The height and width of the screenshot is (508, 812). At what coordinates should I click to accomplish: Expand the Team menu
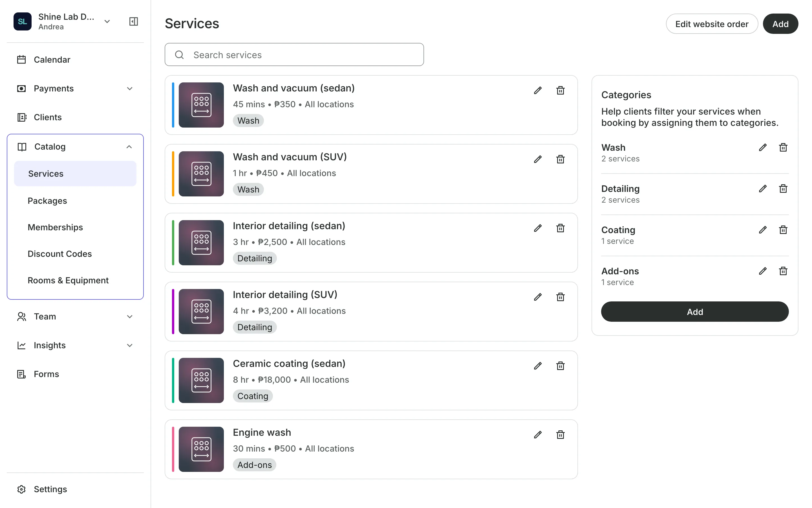[x=129, y=317]
